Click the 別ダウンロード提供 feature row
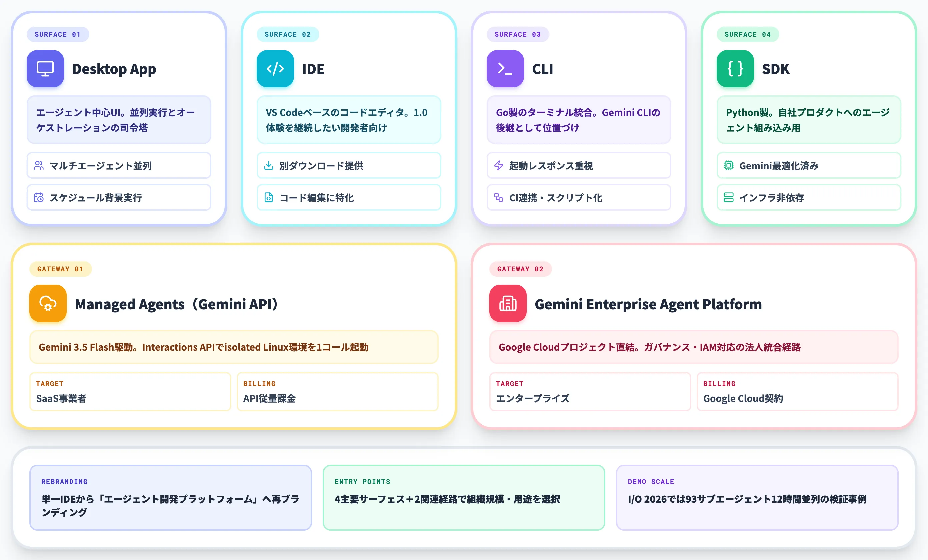 (x=349, y=165)
